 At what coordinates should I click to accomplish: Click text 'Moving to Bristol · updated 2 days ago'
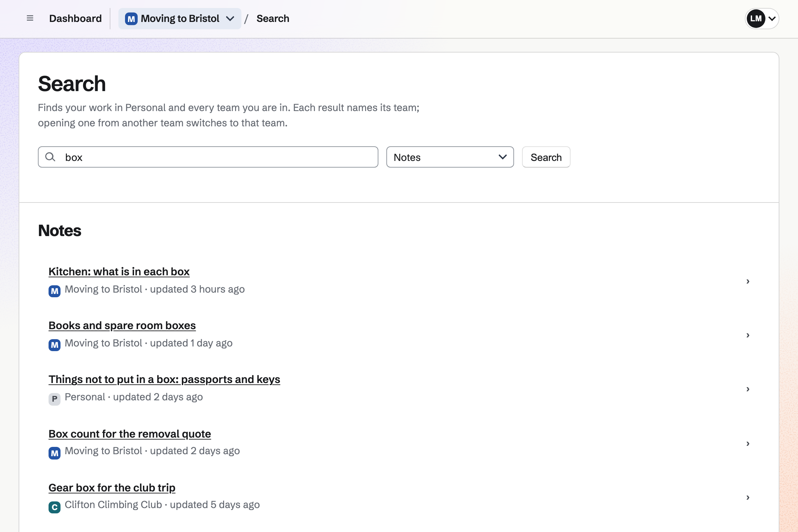click(x=152, y=451)
